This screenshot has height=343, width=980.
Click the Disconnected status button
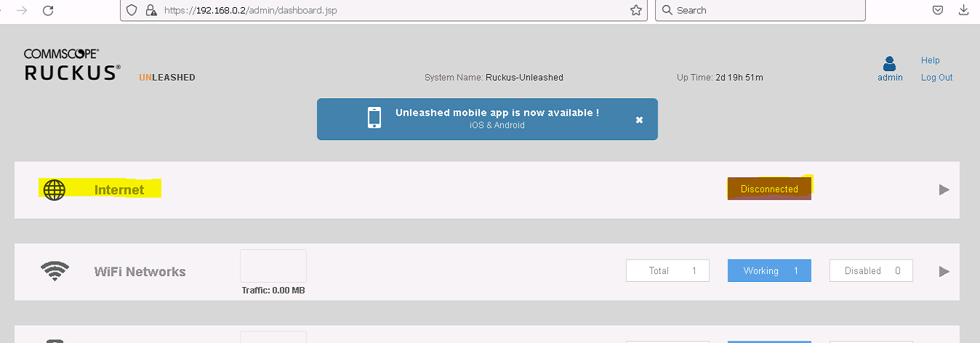click(x=769, y=189)
